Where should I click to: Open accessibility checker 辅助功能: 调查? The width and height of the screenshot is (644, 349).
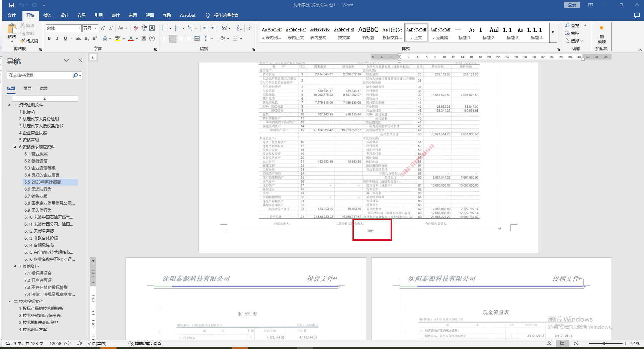coord(145,344)
